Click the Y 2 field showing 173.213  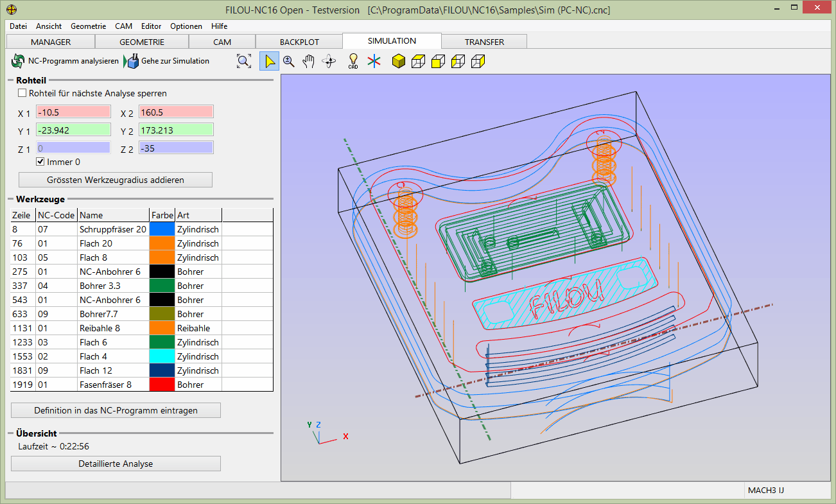click(x=176, y=130)
